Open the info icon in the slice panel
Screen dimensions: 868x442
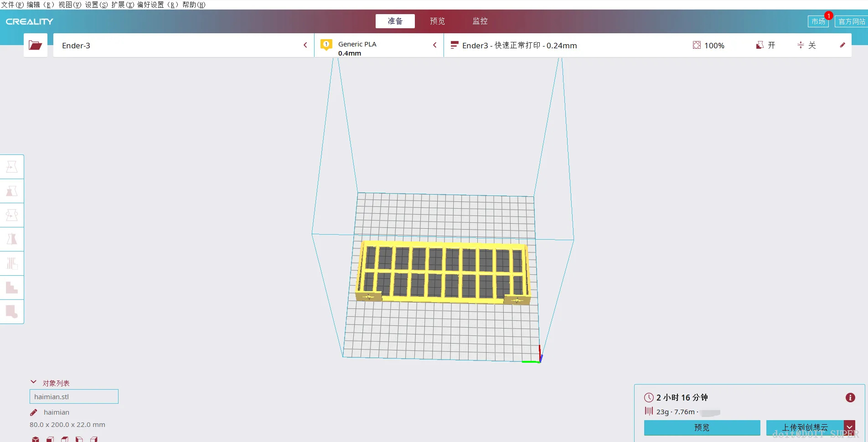tap(850, 398)
